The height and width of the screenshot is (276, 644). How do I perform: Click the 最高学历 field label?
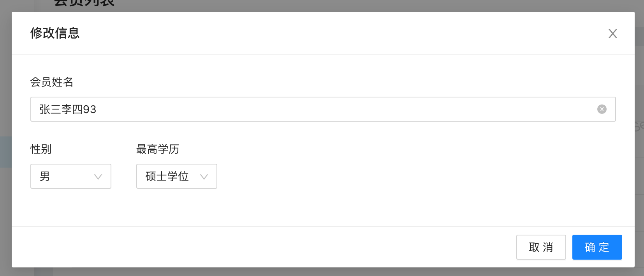tap(158, 149)
